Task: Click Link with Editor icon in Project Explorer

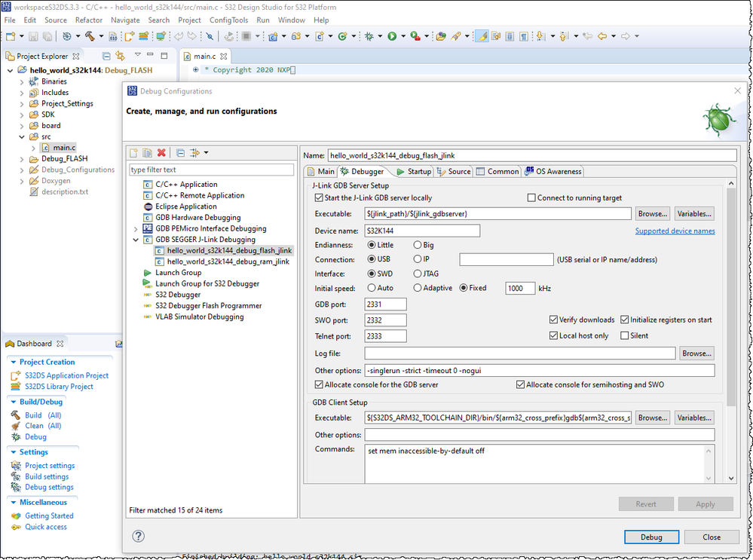Action: [120, 57]
